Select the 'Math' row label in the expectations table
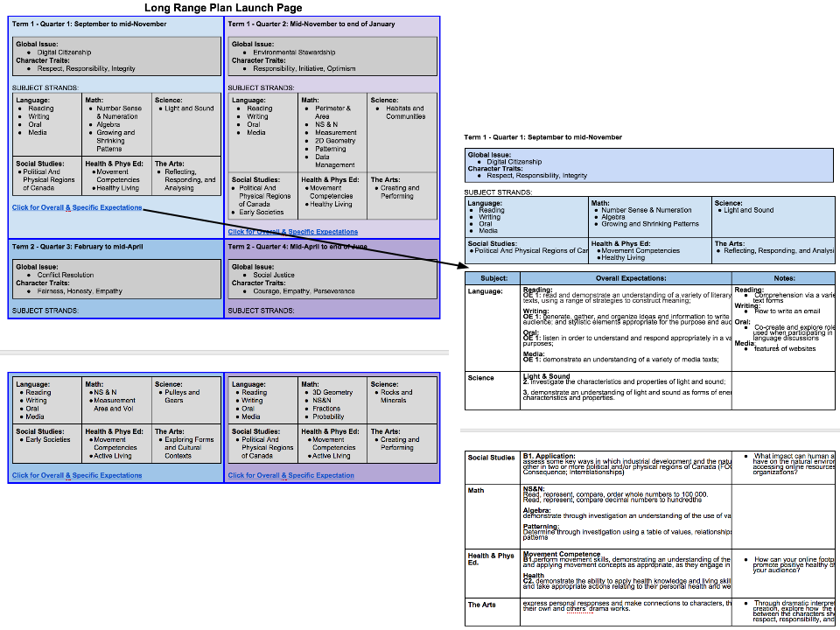 click(x=476, y=491)
